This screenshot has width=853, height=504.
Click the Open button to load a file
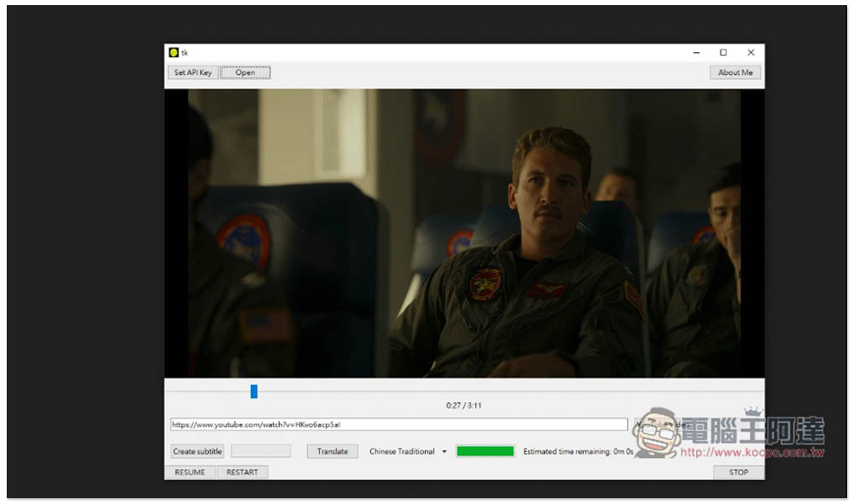[x=246, y=72]
